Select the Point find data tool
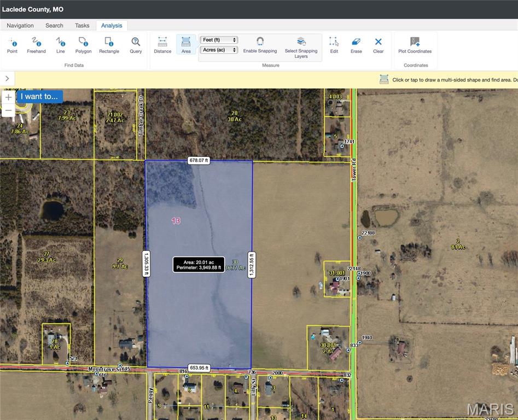The image size is (518, 420). pyautogui.click(x=12, y=44)
